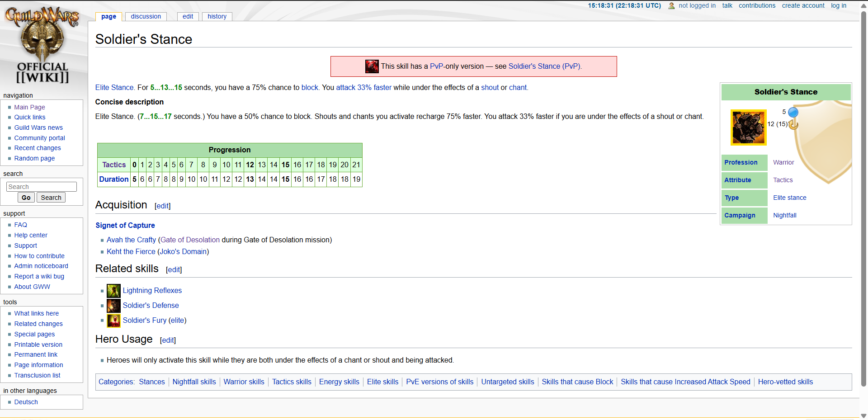The image size is (868, 420).
Task: Click the Tactics header in Progression table
Action: coord(114,165)
